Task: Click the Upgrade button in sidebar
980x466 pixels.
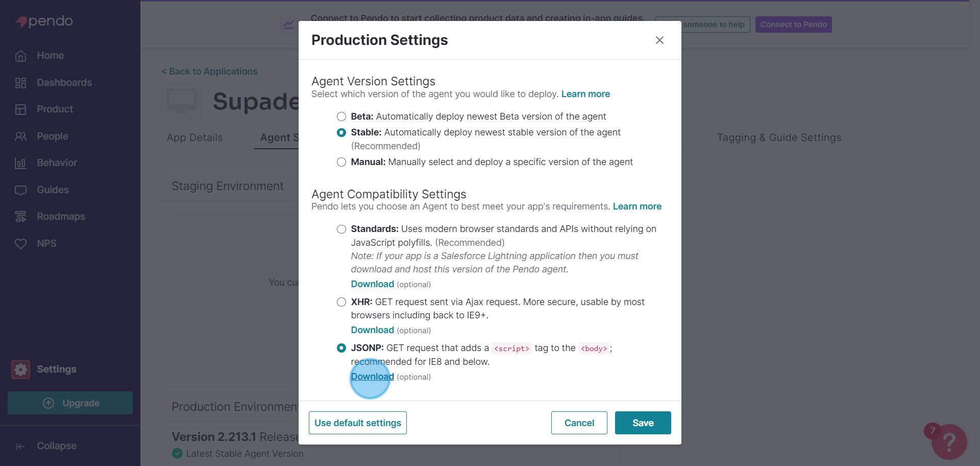Action: click(70, 403)
